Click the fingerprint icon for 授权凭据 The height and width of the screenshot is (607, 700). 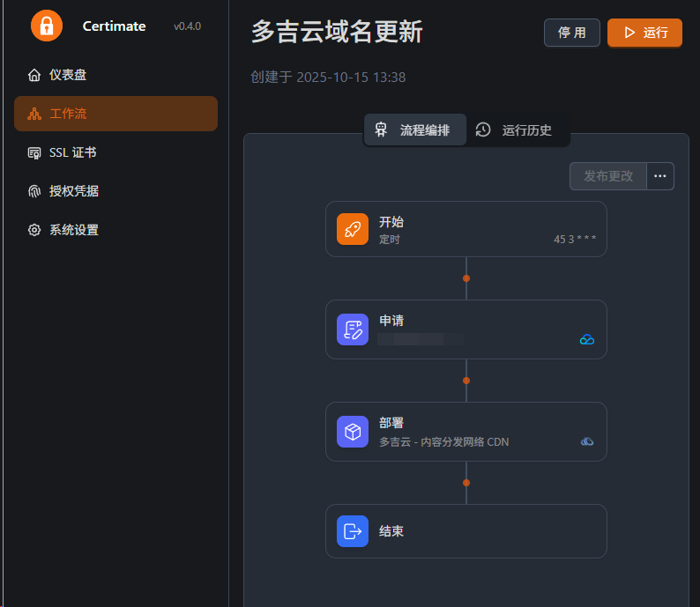pos(34,191)
